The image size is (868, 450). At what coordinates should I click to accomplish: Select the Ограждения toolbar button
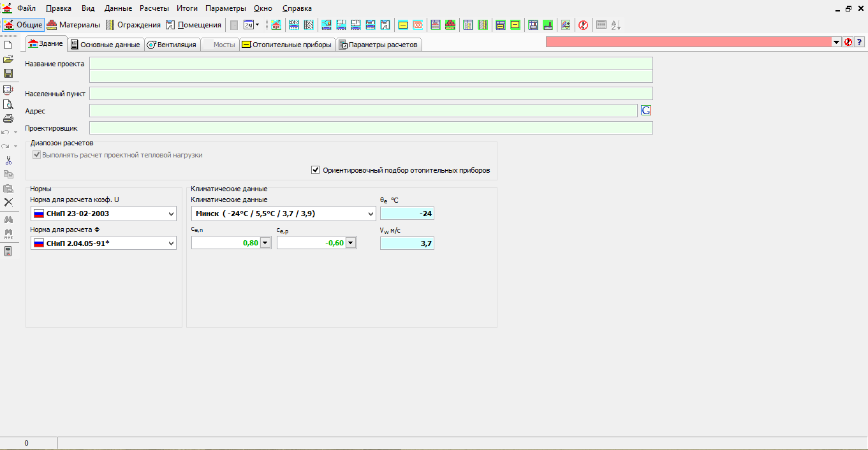tap(133, 25)
